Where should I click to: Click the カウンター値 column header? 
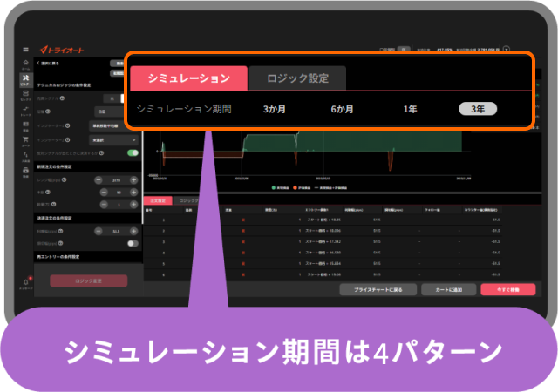click(480, 210)
